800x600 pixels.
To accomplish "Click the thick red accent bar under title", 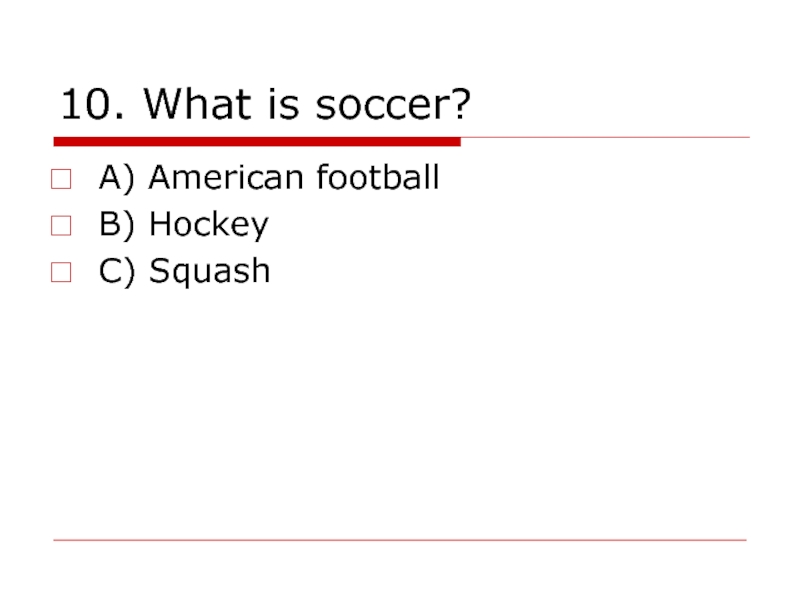I will click(x=258, y=141).
